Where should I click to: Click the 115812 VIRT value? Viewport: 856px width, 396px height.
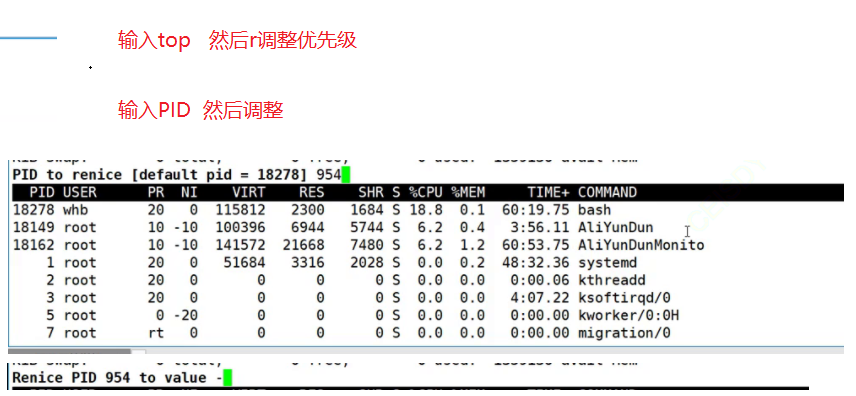coord(240,210)
